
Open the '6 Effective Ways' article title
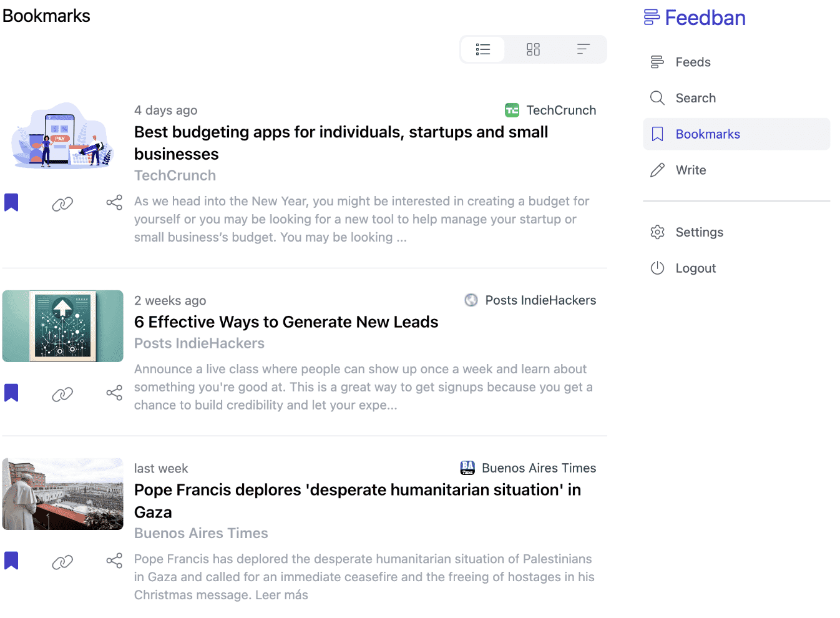pyautogui.click(x=286, y=322)
